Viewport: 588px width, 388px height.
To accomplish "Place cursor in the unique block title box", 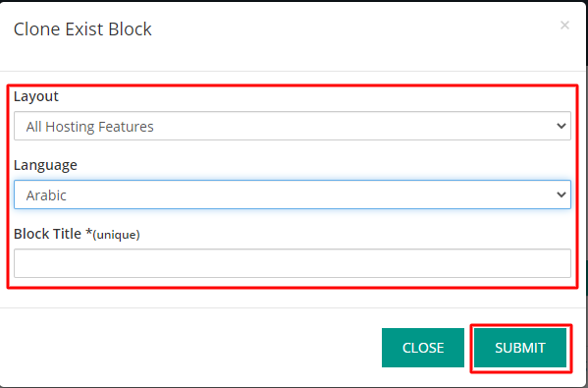I will 293,263.
